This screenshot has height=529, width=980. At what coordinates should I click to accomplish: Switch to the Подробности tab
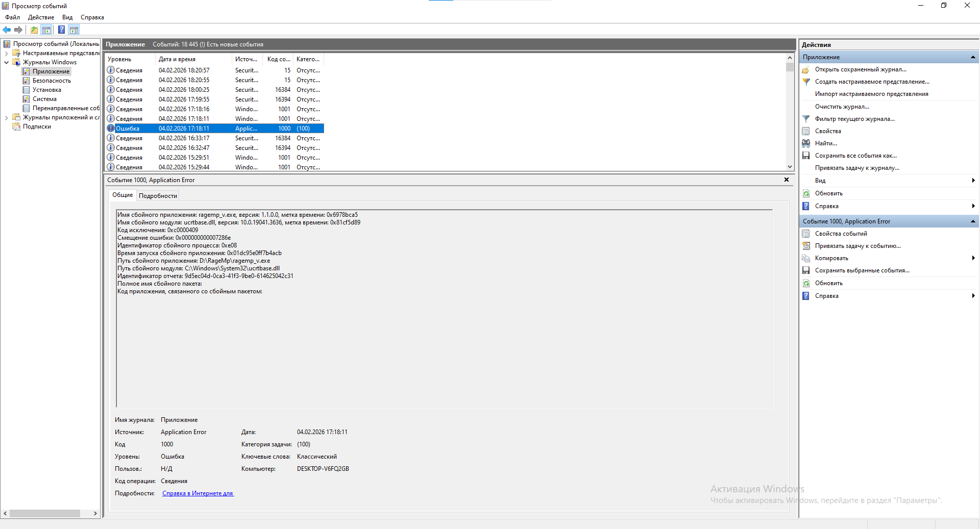click(x=158, y=196)
